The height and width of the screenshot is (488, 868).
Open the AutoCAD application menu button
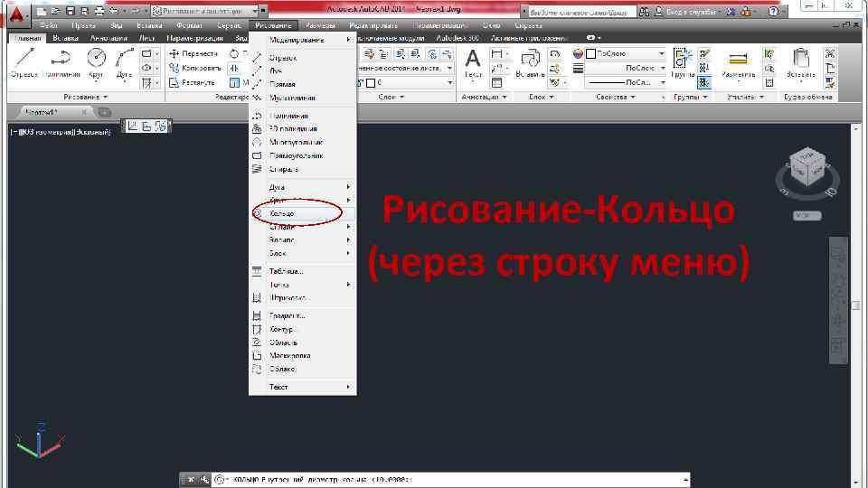click(16, 15)
